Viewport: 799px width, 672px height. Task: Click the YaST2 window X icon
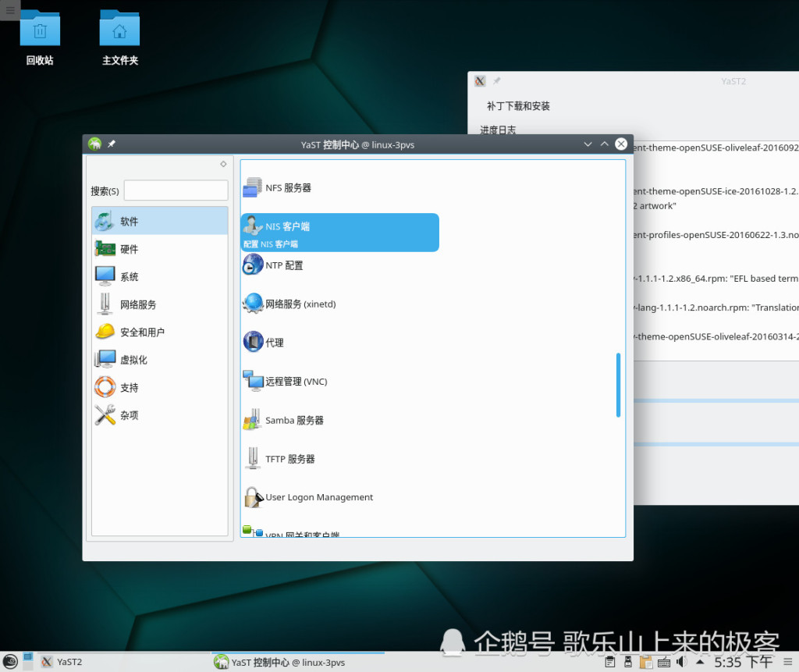[x=480, y=81]
